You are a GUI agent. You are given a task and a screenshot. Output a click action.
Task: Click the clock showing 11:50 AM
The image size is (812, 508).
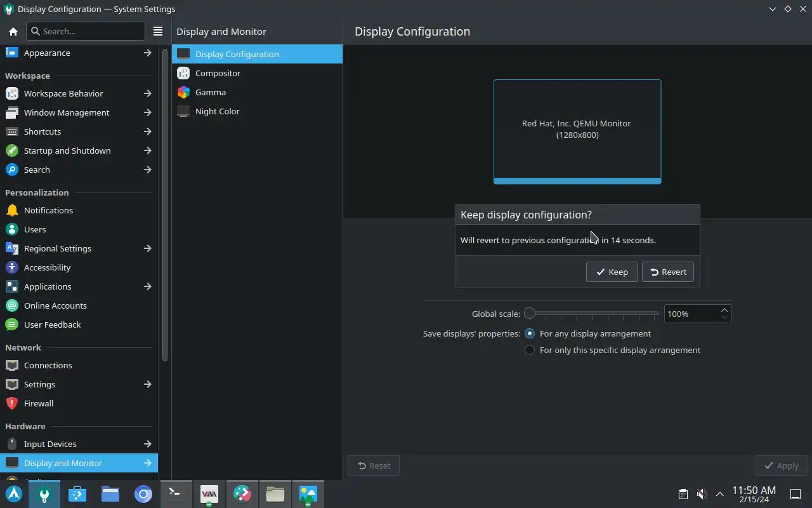(754, 494)
